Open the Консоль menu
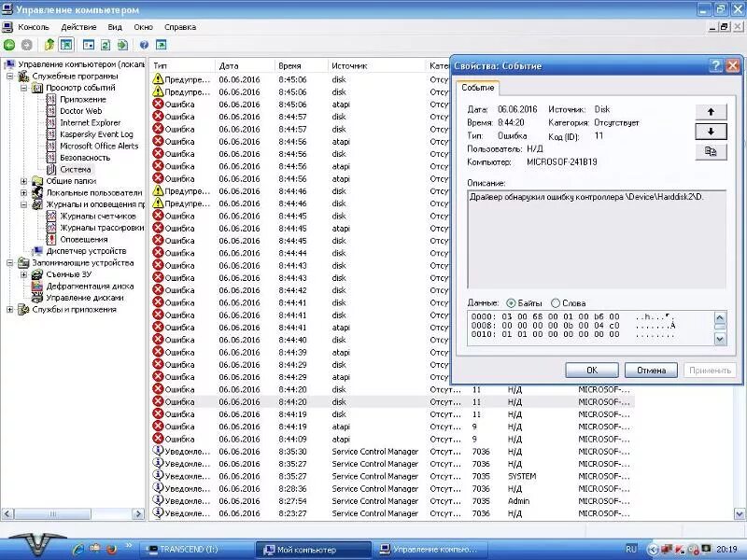 click(34, 27)
